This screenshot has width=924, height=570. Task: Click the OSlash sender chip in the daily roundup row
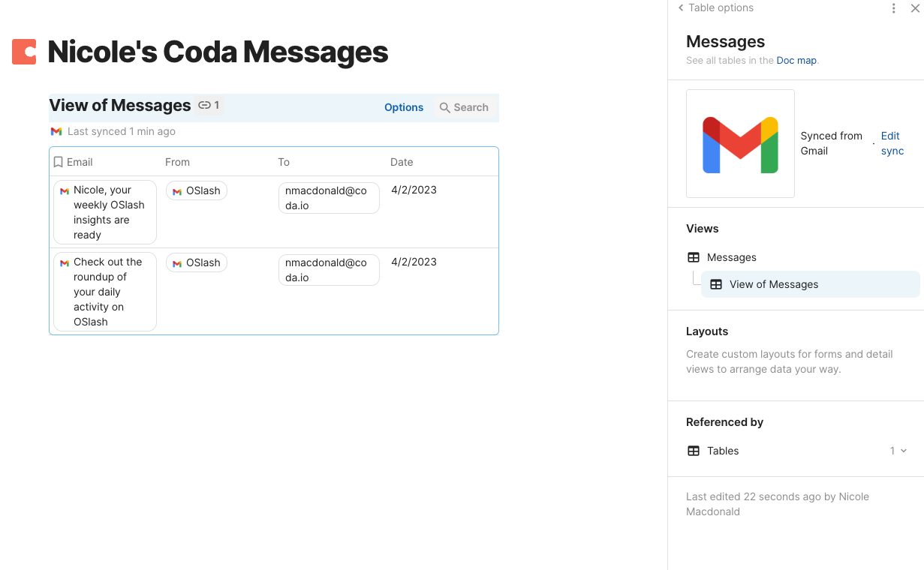pyautogui.click(x=197, y=262)
